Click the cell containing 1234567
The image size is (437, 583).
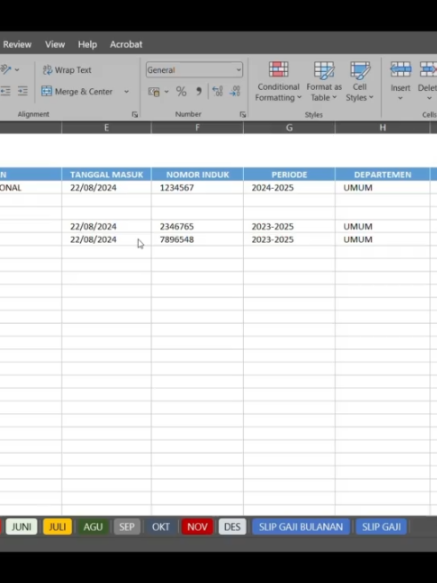197,187
